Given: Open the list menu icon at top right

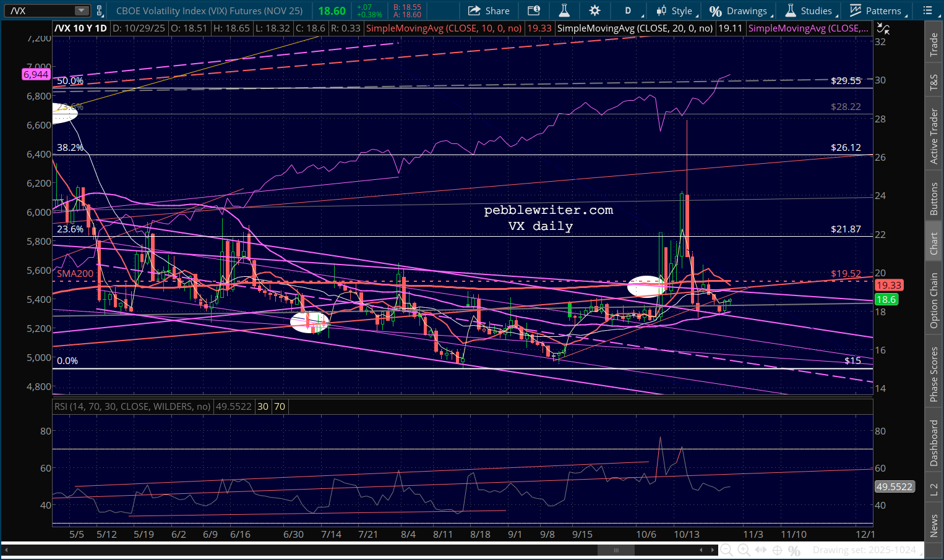Looking at the screenshot, I should point(927,11).
